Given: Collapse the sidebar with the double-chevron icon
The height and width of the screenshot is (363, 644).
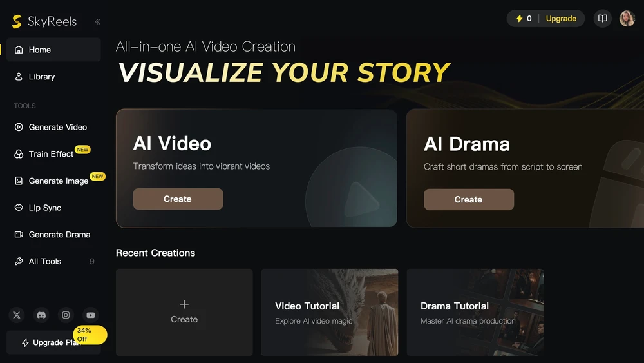Looking at the screenshot, I should click(97, 21).
